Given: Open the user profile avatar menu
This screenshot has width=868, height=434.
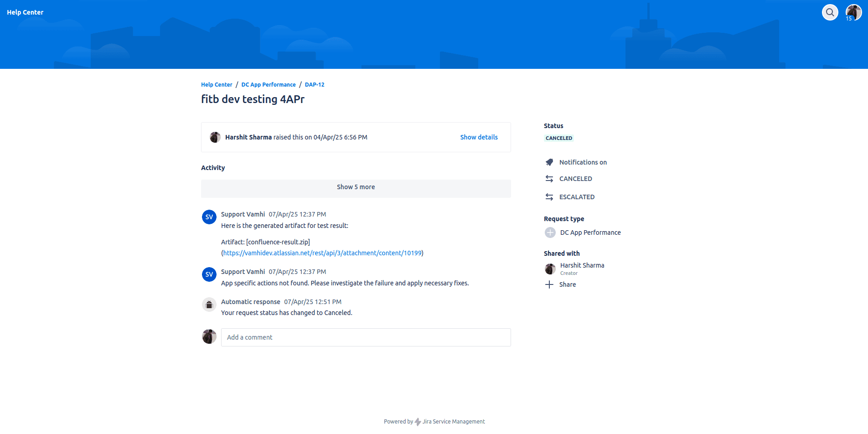Looking at the screenshot, I should (853, 12).
